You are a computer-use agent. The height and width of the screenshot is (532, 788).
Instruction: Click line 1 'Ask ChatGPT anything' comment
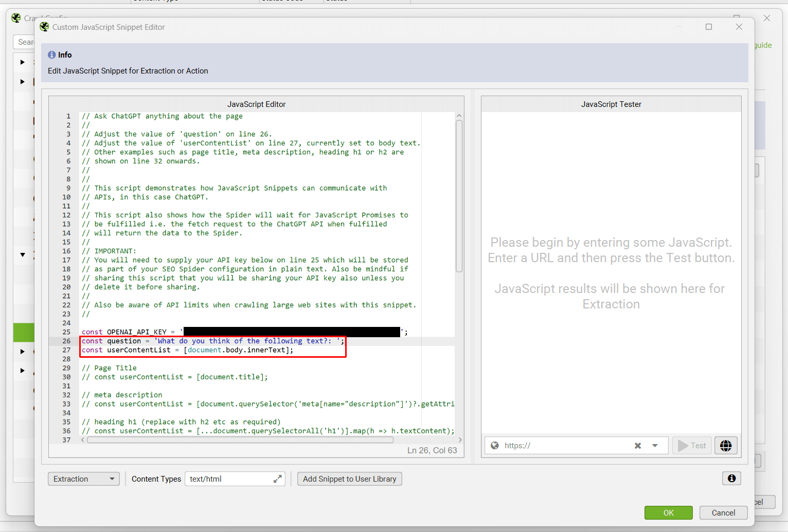coord(162,116)
